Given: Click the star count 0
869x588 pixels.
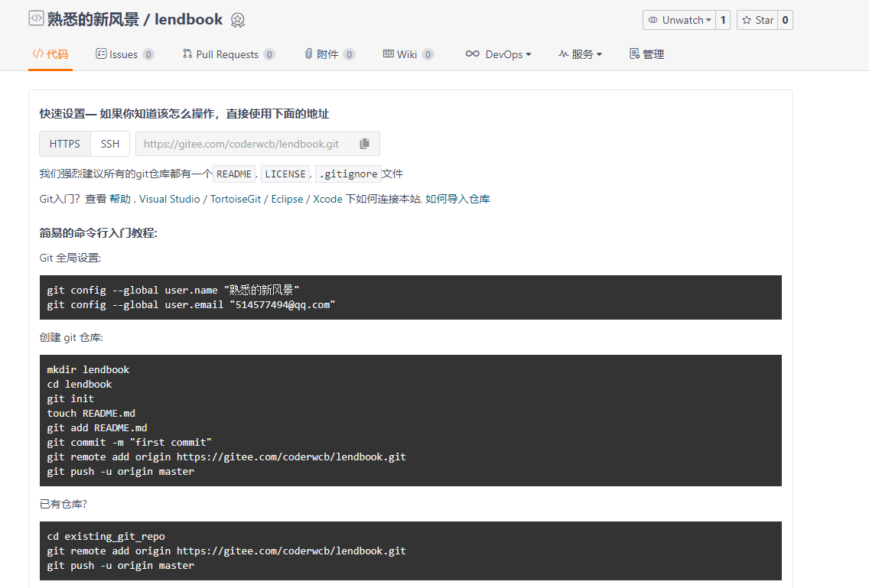Looking at the screenshot, I should coord(785,20).
